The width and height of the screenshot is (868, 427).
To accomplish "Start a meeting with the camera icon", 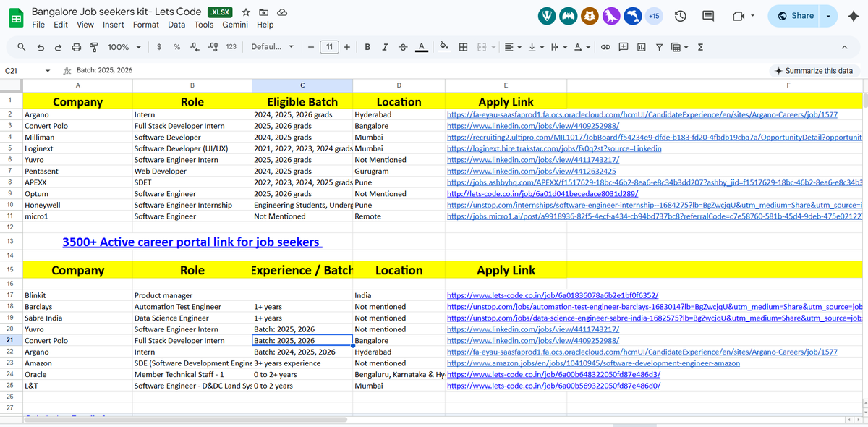I will pyautogui.click(x=739, y=16).
